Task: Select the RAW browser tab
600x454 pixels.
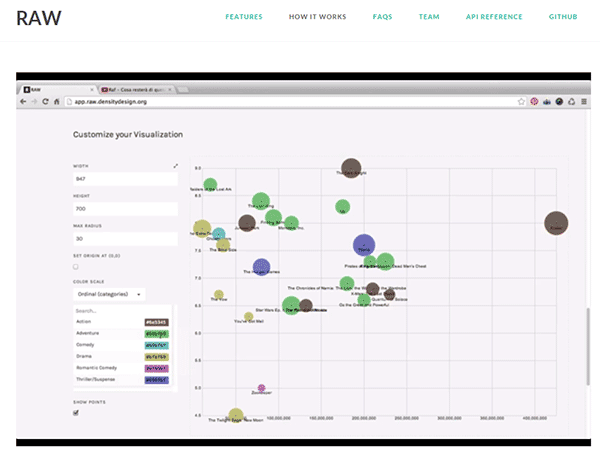Action: 57,90
